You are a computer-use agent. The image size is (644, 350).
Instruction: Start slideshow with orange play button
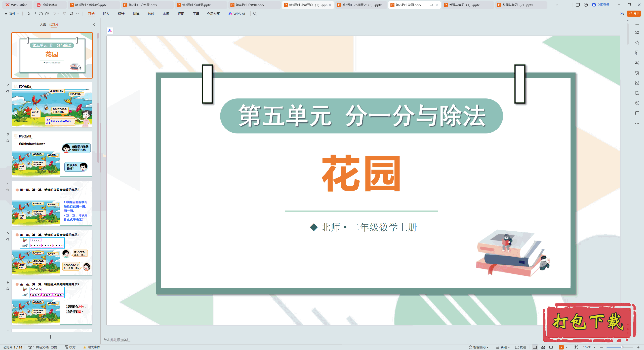point(561,347)
